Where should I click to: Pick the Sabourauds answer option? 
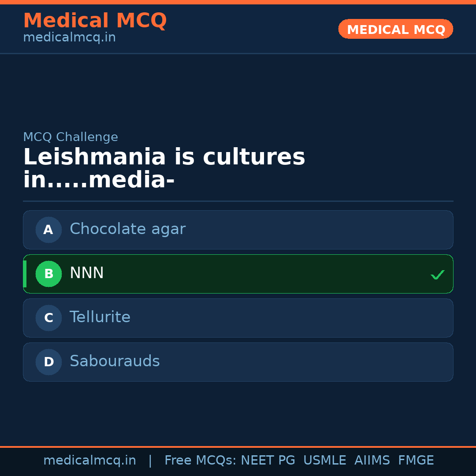(x=115, y=361)
